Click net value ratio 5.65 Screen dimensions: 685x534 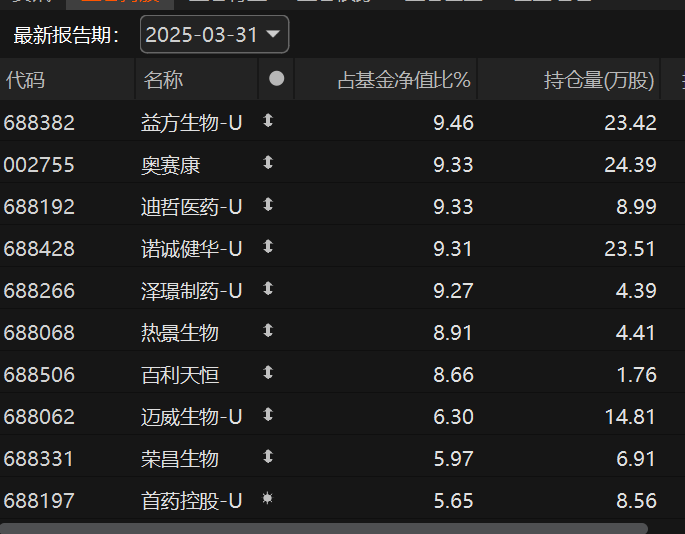point(453,500)
